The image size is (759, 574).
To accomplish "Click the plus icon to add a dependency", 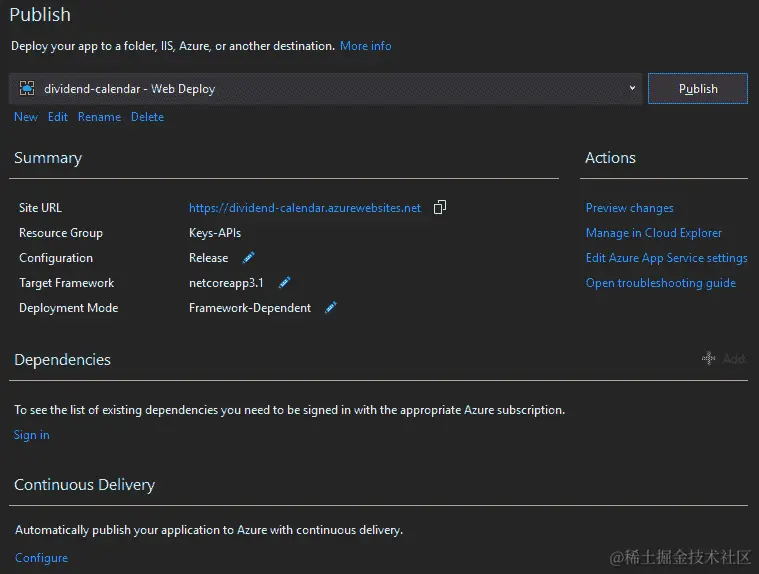I will point(708,358).
